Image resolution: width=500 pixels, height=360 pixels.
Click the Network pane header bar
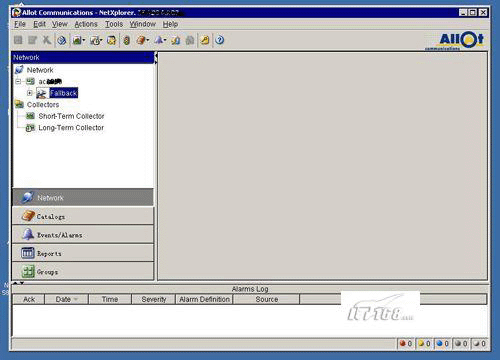pyautogui.click(x=83, y=57)
